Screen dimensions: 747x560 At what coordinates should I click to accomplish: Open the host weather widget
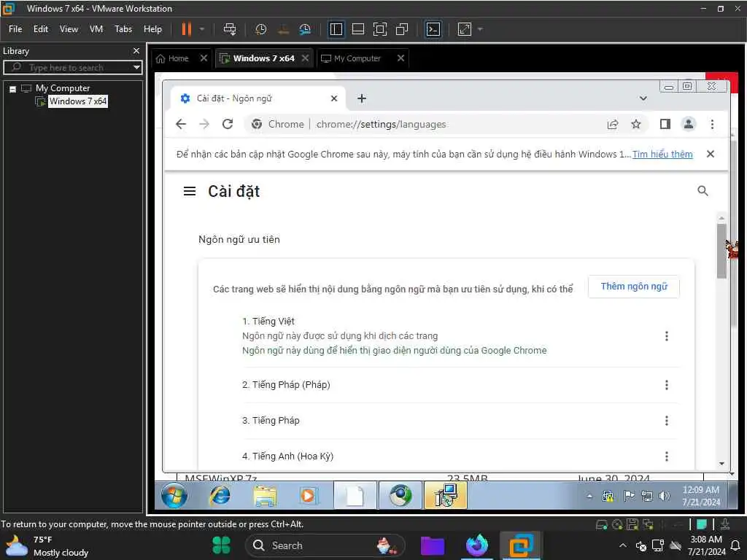coord(47,545)
